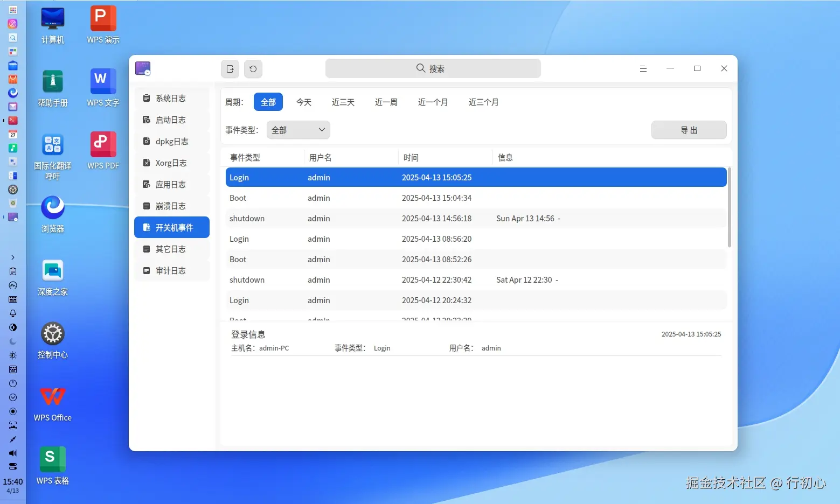Click the refresh icon in the toolbar
Viewport: 840px width, 504px height.
(253, 68)
